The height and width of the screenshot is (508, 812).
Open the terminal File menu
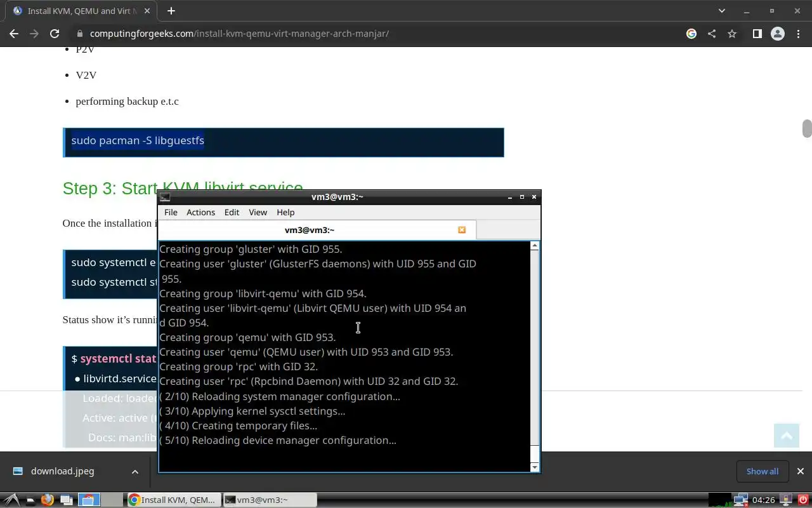coord(171,212)
